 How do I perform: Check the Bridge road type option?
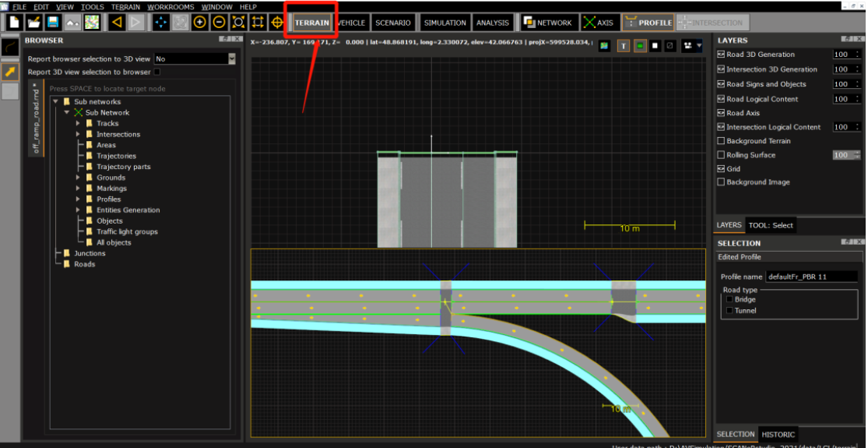(729, 299)
